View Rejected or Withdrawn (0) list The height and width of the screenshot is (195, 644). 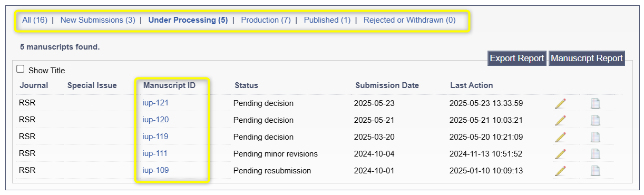pyautogui.click(x=409, y=20)
